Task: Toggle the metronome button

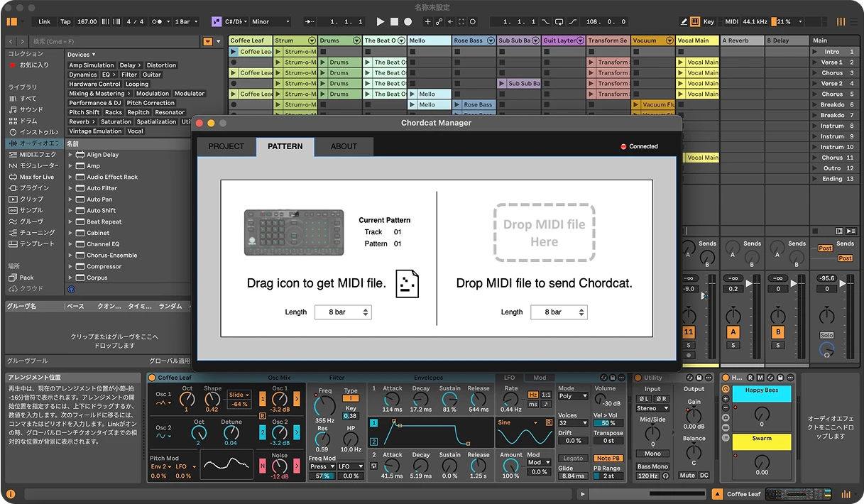Action: pos(158,22)
